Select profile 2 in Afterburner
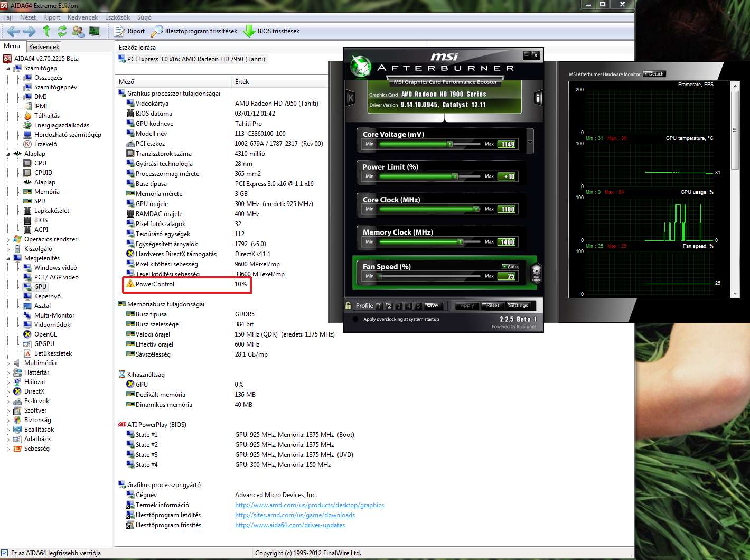 click(389, 306)
